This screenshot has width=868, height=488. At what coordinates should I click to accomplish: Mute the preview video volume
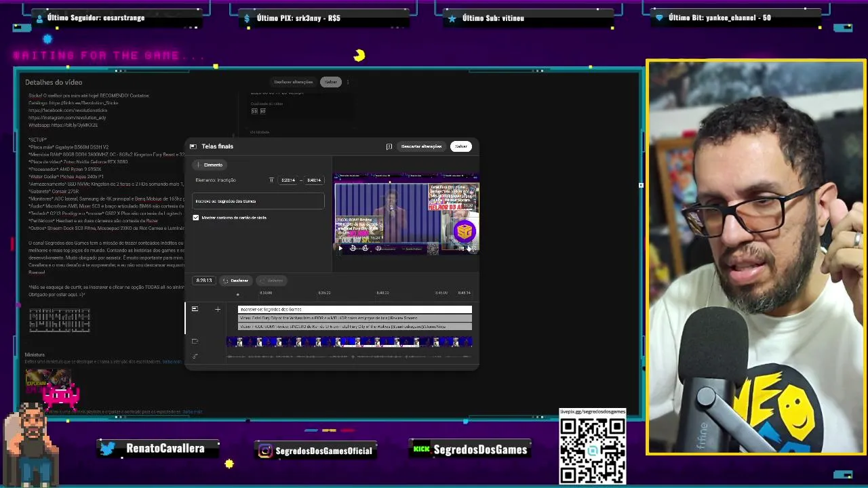[378, 249]
